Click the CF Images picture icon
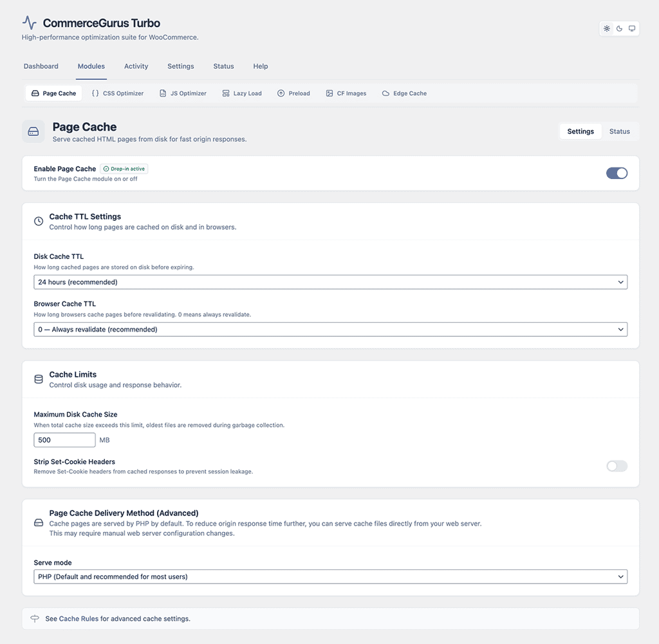 tap(329, 93)
